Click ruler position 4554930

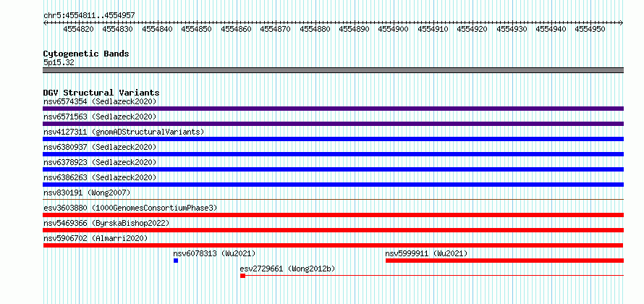click(x=512, y=29)
